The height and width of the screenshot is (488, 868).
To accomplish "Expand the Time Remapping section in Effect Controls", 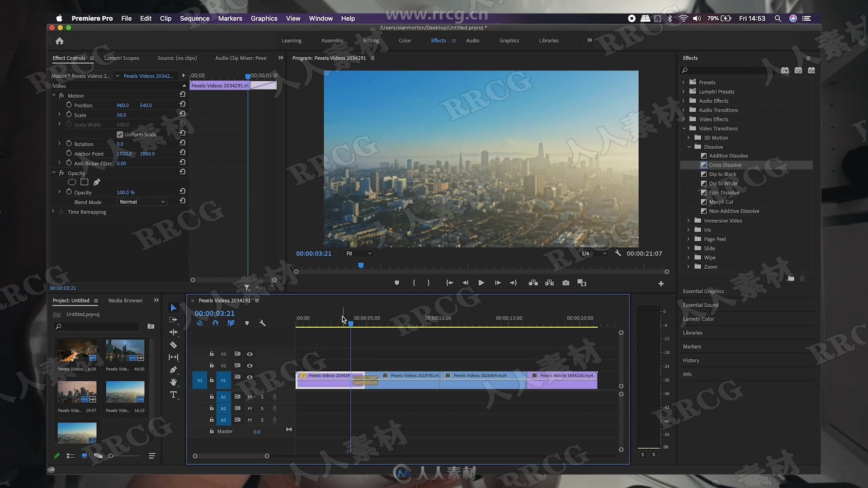I will click(53, 211).
